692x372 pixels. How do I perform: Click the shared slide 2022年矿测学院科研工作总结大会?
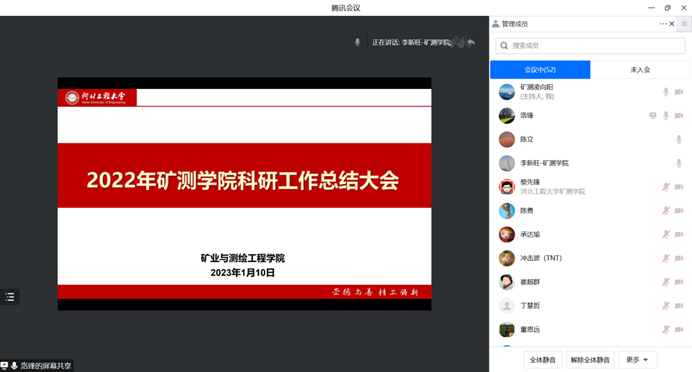coord(244,194)
